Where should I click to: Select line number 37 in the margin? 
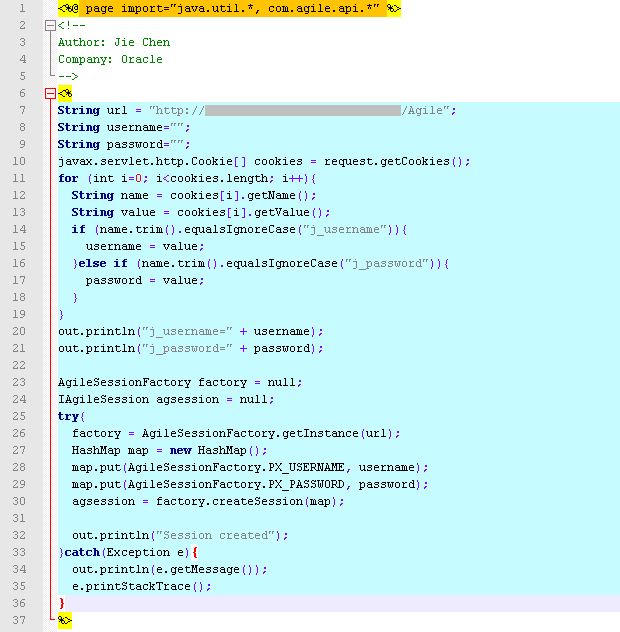(20, 620)
